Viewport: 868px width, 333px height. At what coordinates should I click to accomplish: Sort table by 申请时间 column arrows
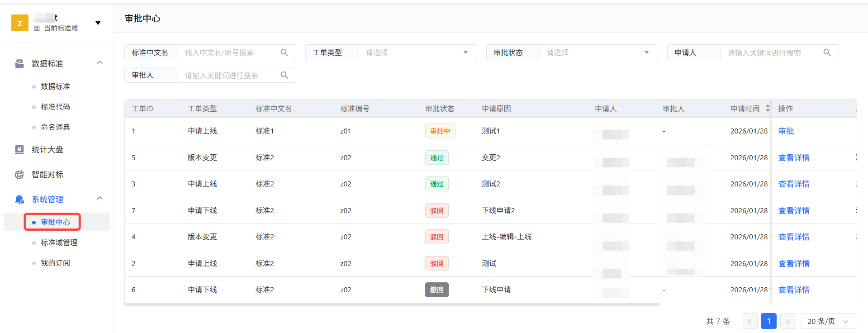pyautogui.click(x=767, y=109)
